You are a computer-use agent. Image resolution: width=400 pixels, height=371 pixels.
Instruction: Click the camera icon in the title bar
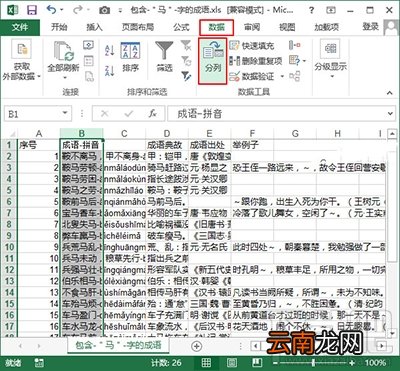coord(104,10)
